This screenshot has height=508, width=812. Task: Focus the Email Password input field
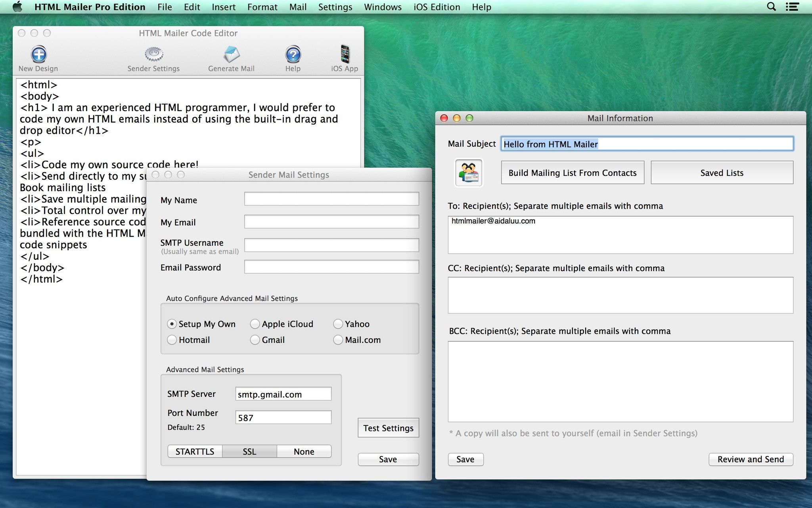tap(331, 267)
